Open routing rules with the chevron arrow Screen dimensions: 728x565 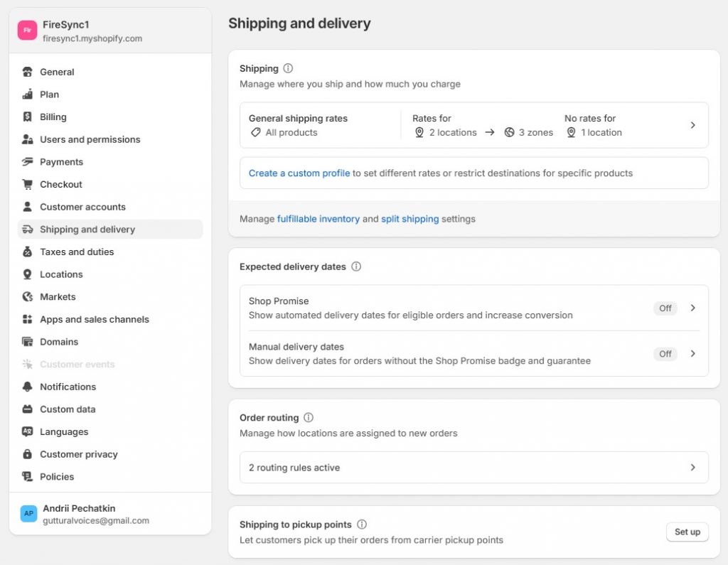tap(692, 468)
